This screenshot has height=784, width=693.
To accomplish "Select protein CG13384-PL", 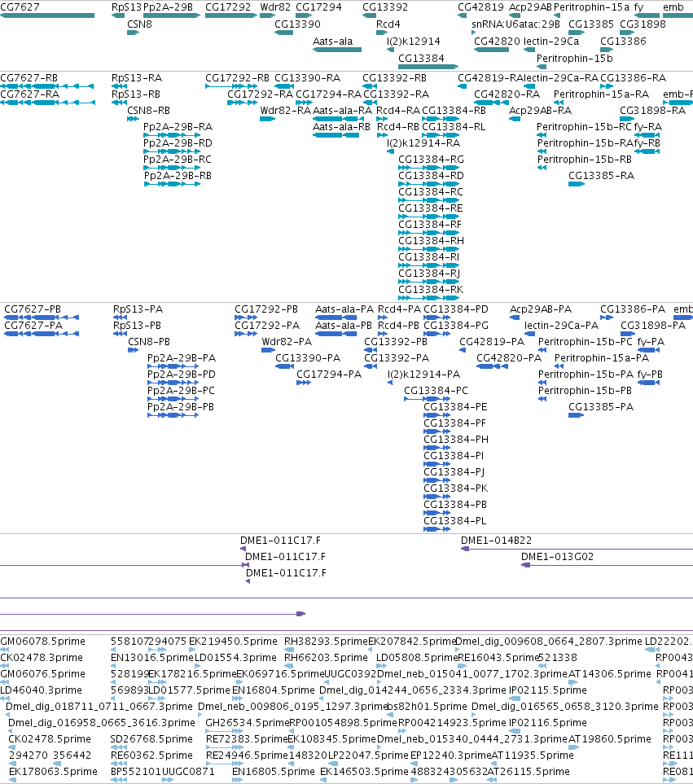I will tap(455, 522).
